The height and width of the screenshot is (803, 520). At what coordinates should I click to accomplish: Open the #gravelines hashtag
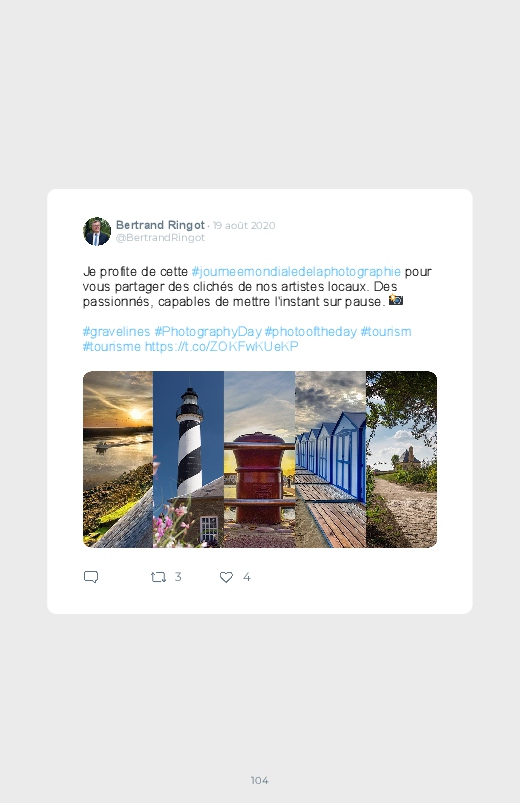[x=116, y=332]
